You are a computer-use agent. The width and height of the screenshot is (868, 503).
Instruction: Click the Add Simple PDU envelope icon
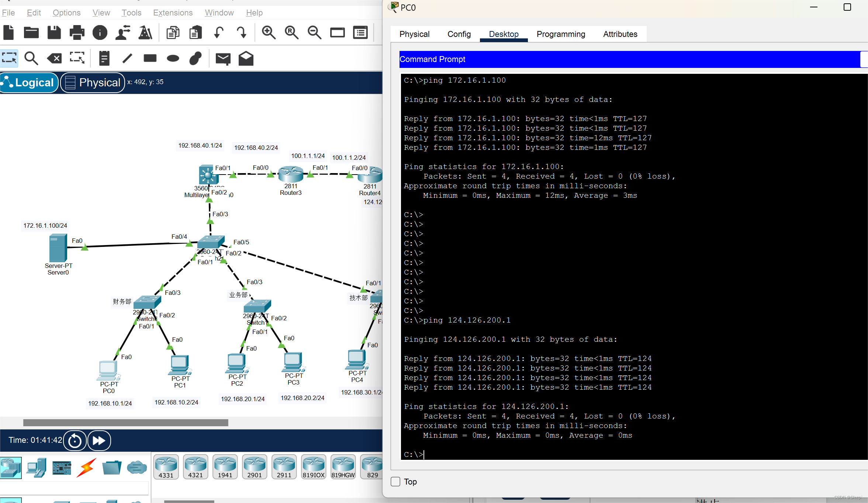(x=223, y=58)
